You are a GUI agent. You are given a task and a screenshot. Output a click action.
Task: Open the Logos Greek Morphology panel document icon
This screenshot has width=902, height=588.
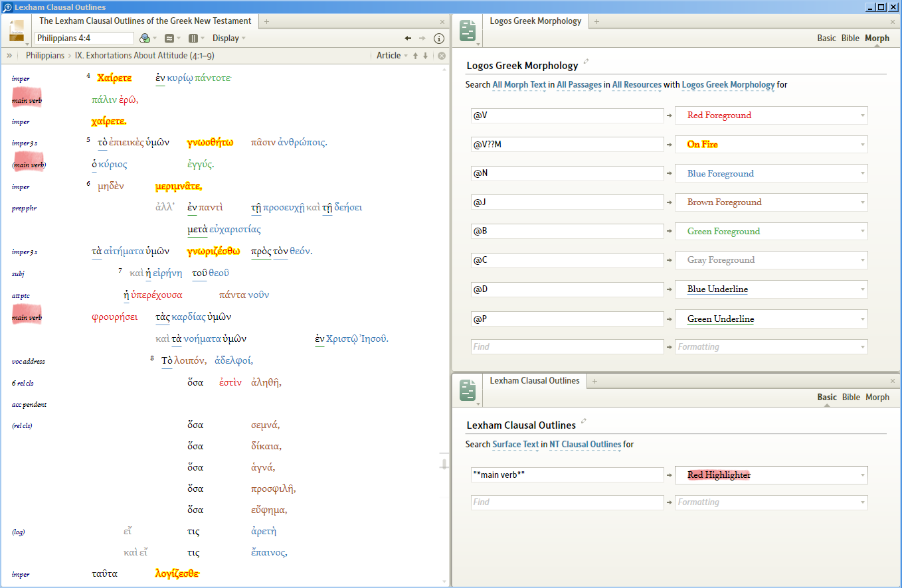click(x=468, y=31)
